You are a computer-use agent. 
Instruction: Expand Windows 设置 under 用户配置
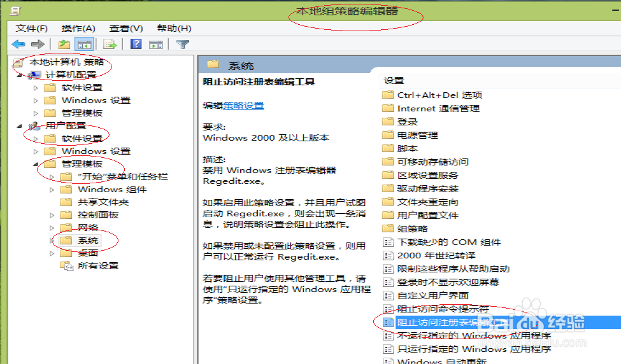tap(36, 151)
